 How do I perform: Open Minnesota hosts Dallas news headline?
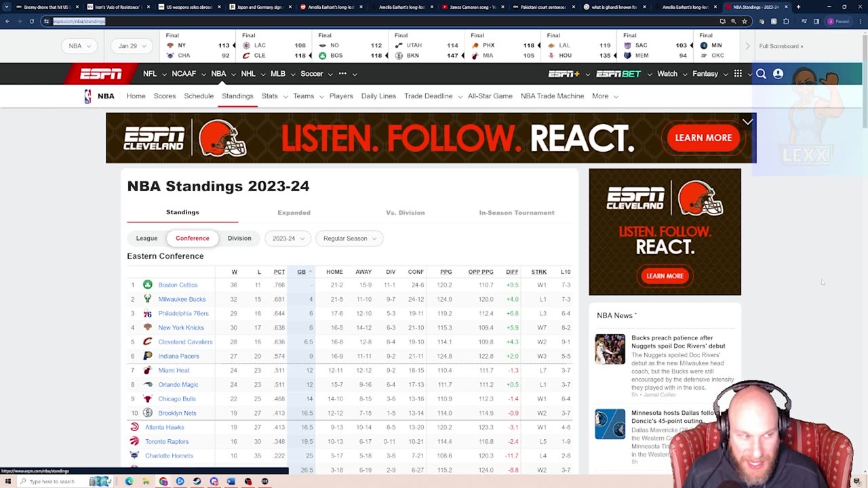click(675, 417)
